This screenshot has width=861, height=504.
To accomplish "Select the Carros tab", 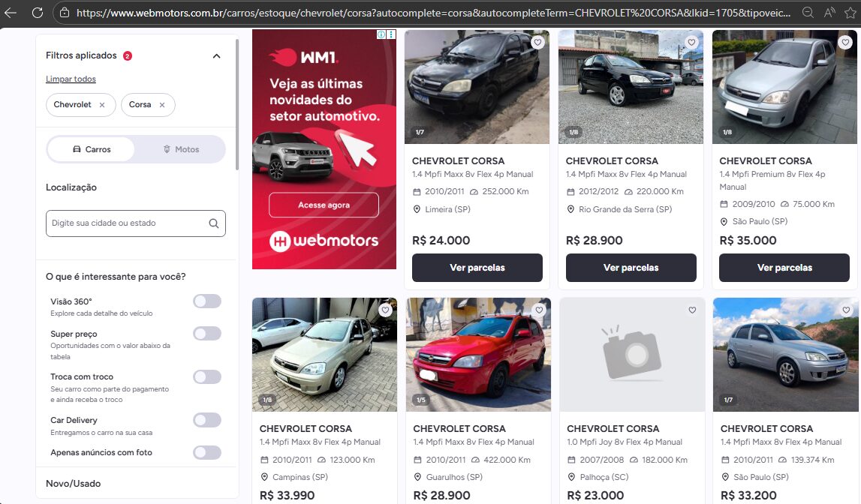I will (x=91, y=149).
